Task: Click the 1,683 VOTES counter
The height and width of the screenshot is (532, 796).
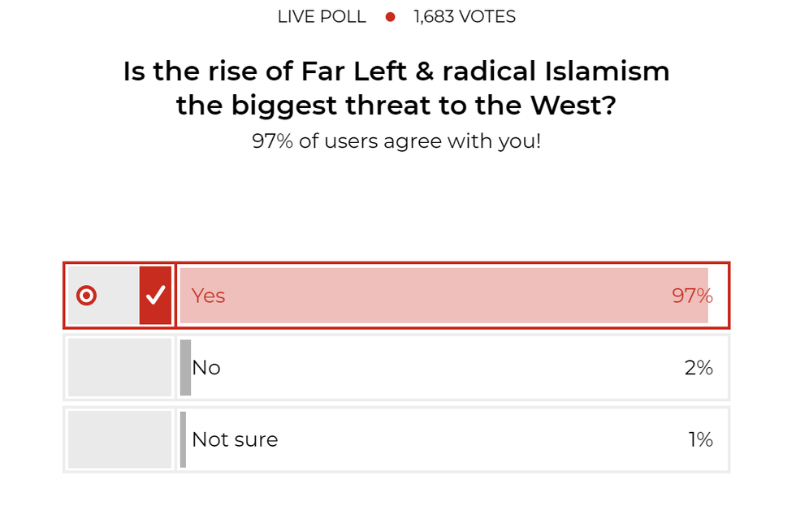Action: point(464,15)
